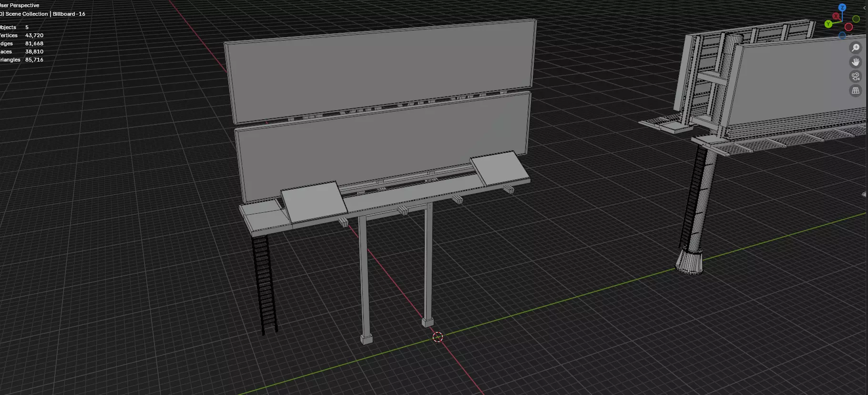Click the Vertices value '43,720'
This screenshot has width=868, height=395.
(x=34, y=35)
